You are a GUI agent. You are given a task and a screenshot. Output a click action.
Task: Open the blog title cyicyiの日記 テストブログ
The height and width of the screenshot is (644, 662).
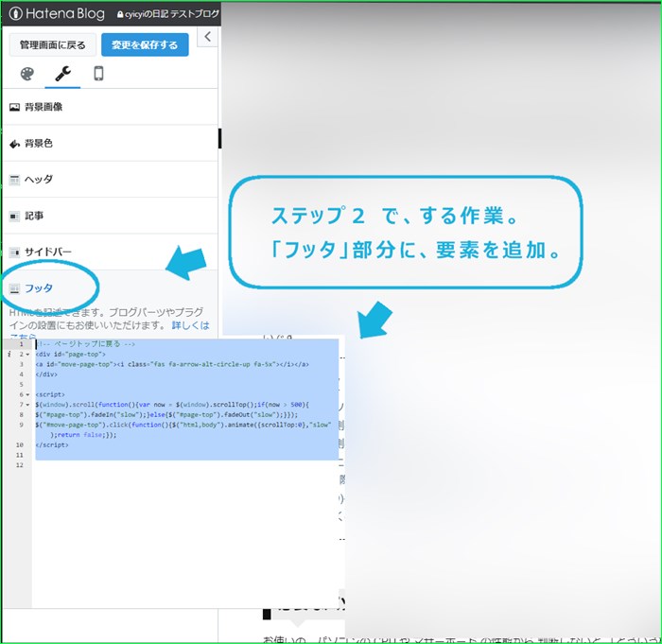(x=168, y=14)
